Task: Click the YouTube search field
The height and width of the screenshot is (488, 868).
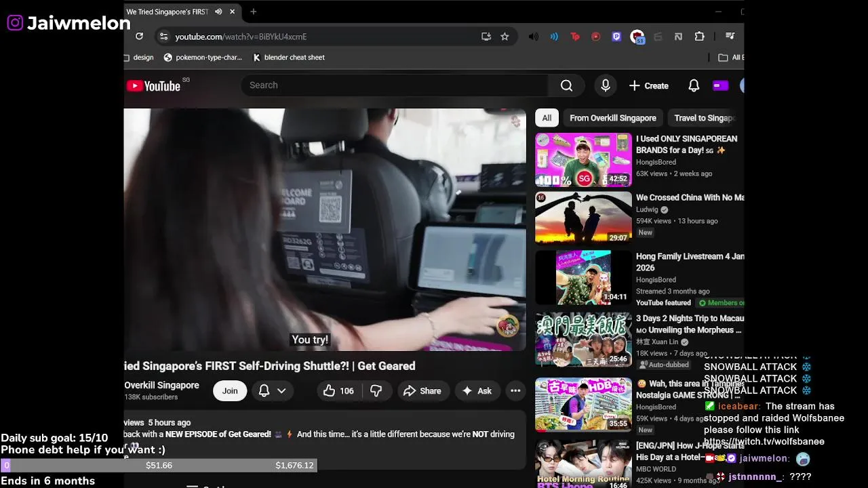Action: click(394, 85)
